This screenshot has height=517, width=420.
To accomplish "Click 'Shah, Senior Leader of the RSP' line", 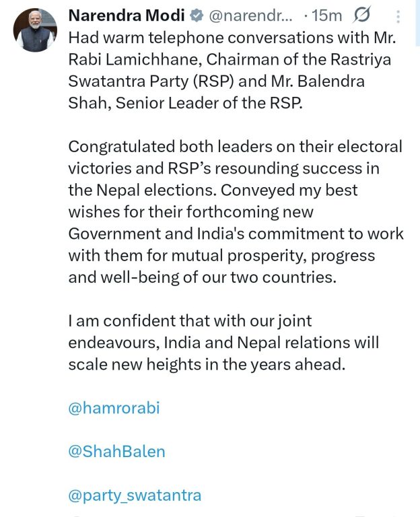I will pos(186,102).
